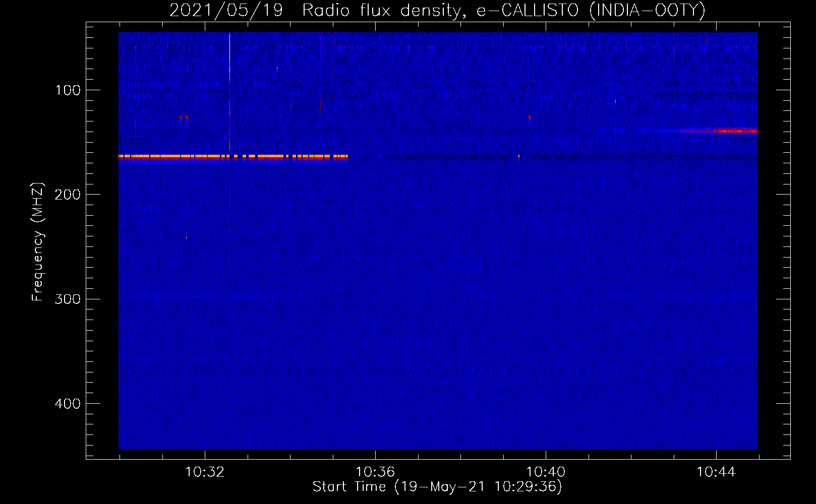Screen dimensions: 816x504
Task: Click the white vertical spike after 10:32
Action: (x=229, y=92)
